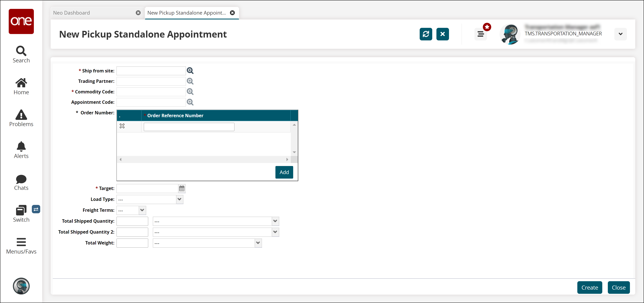Viewport: 644px width, 303px height.
Task: Expand the Load Type dropdown
Action: pos(179,199)
